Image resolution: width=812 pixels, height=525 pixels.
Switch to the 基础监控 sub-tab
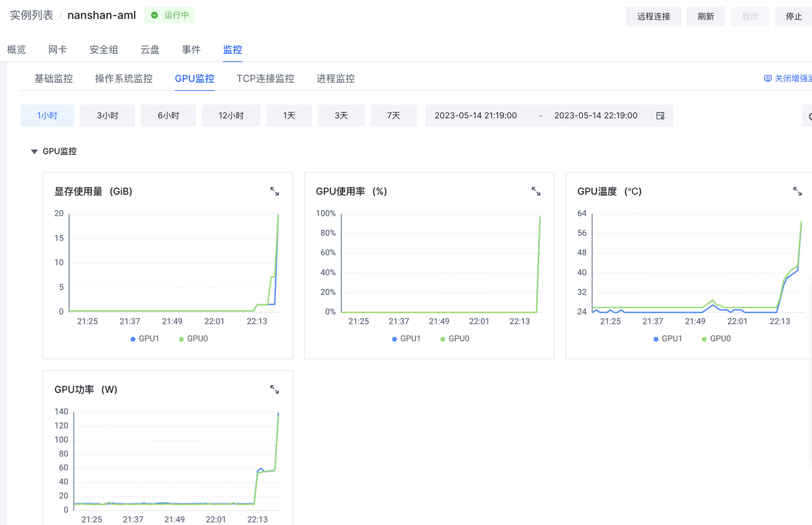point(54,79)
